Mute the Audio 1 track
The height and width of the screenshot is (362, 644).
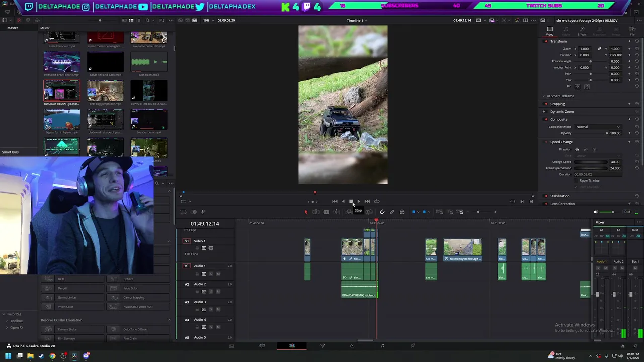(218, 274)
